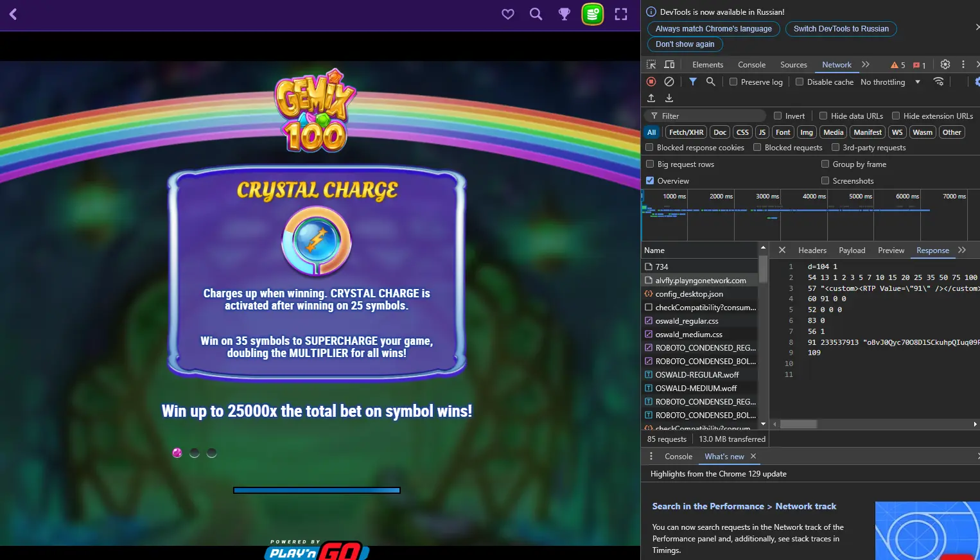Click the green coins deposit icon
980x560 pixels.
tap(593, 14)
